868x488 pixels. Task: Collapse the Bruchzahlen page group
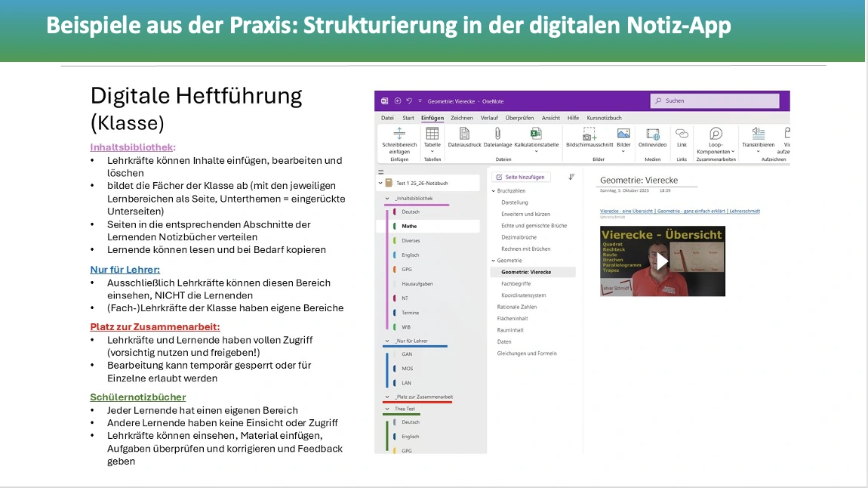pyautogui.click(x=493, y=191)
